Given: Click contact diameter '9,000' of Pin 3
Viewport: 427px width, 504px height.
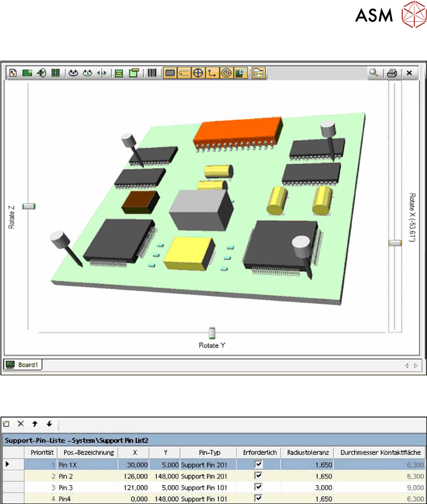Looking at the screenshot, I should pyautogui.click(x=415, y=487).
